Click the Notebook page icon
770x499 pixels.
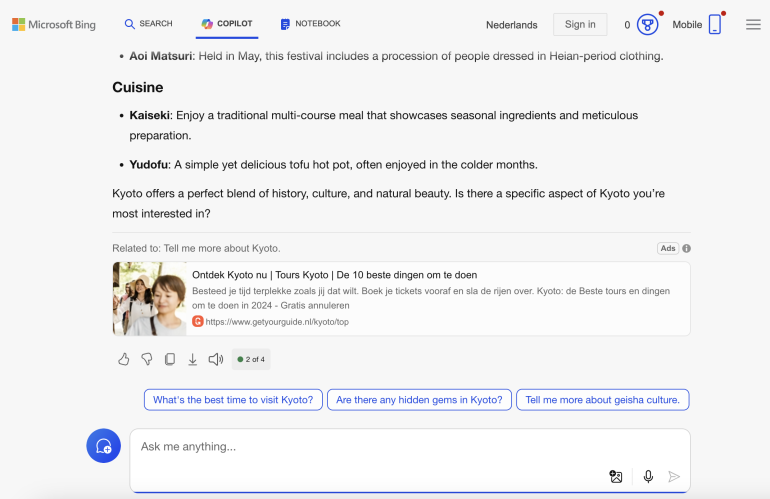(x=285, y=24)
